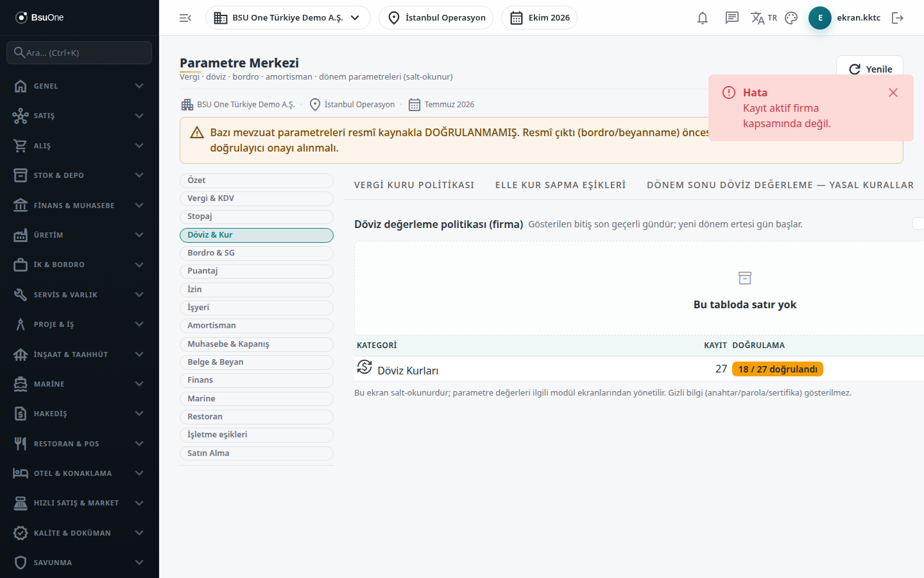Focus the Ara search field
Screen dimensions: 924x578
(80, 53)
